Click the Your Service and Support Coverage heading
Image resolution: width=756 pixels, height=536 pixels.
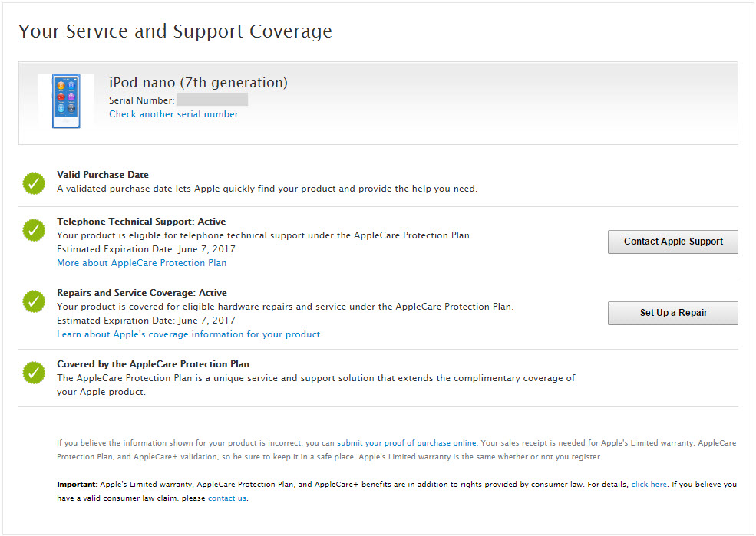coord(175,31)
